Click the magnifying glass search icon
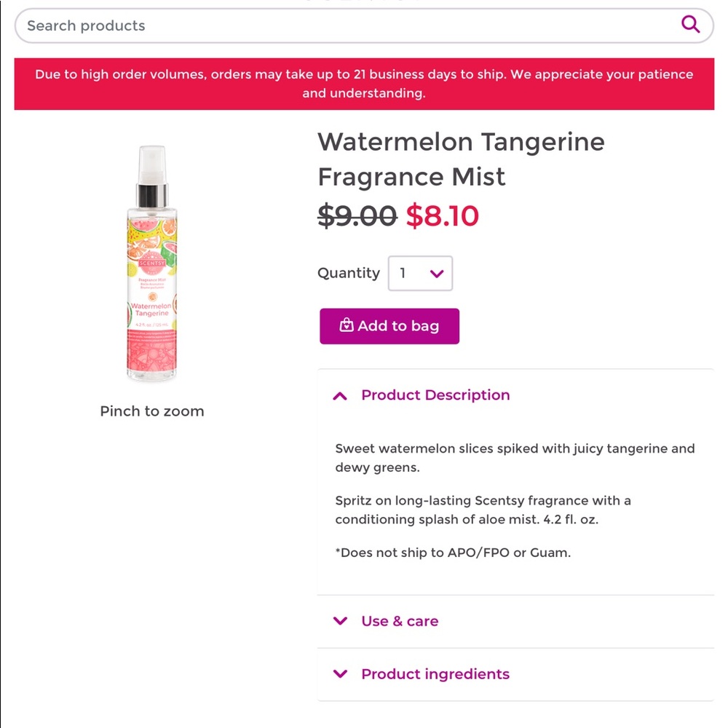 point(690,25)
